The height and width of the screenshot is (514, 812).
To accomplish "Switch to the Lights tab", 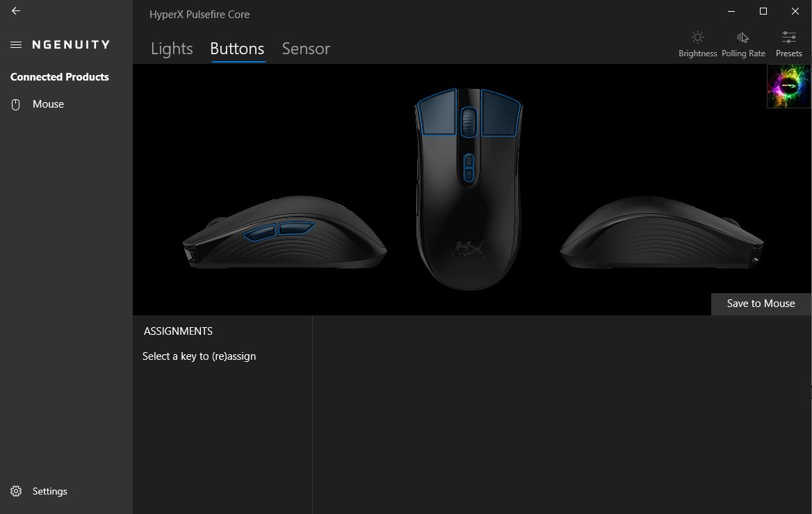I will (x=172, y=49).
